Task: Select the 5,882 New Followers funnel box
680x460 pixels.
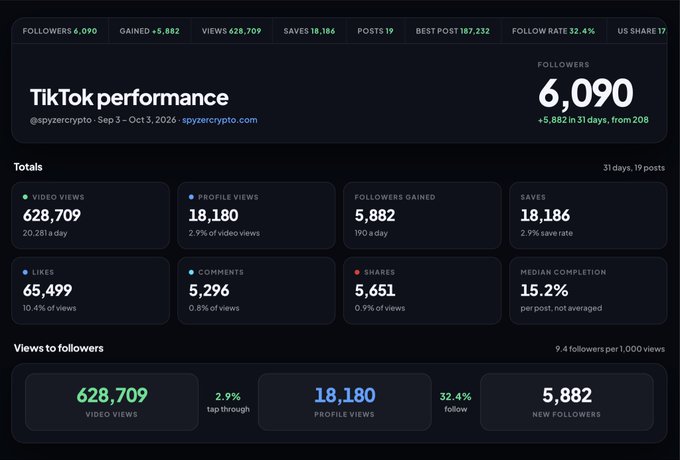Action: point(567,402)
